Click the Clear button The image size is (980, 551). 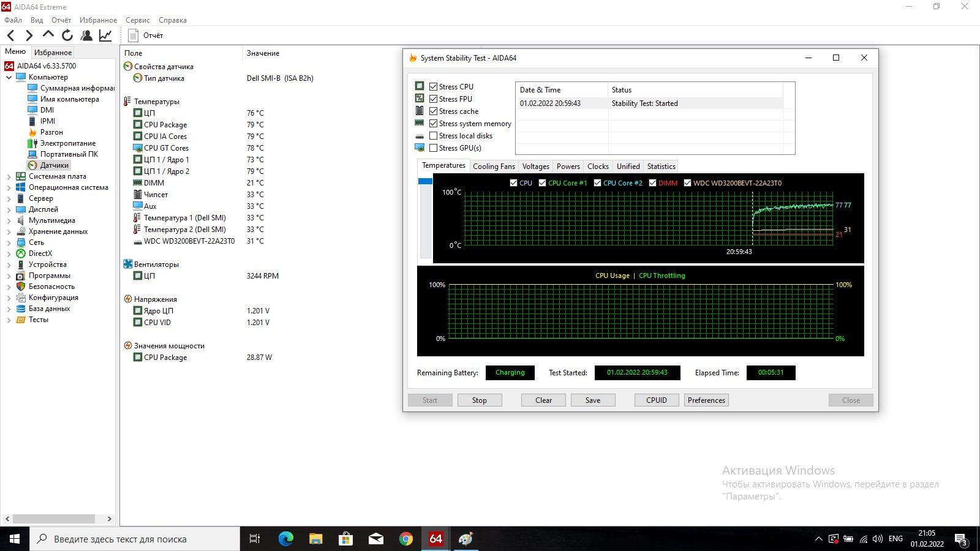point(543,400)
